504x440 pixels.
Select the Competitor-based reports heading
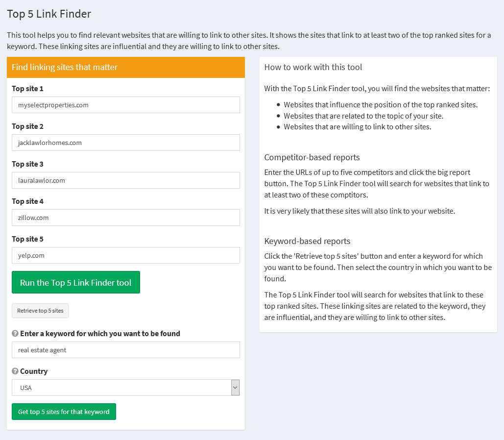pyautogui.click(x=312, y=157)
